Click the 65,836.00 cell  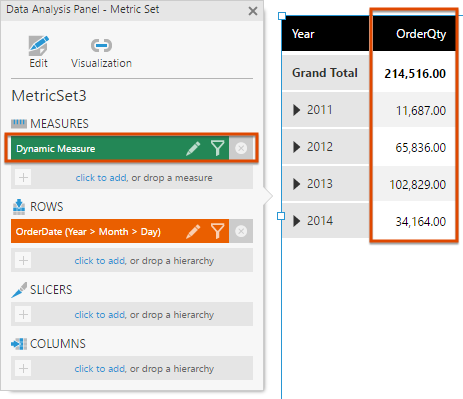point(421,147)
